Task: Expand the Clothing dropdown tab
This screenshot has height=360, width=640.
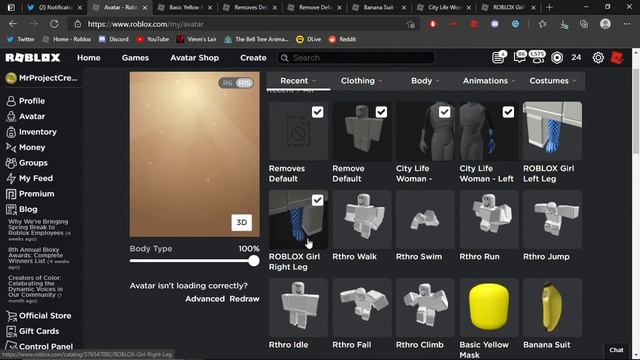Action: (362, 81)
